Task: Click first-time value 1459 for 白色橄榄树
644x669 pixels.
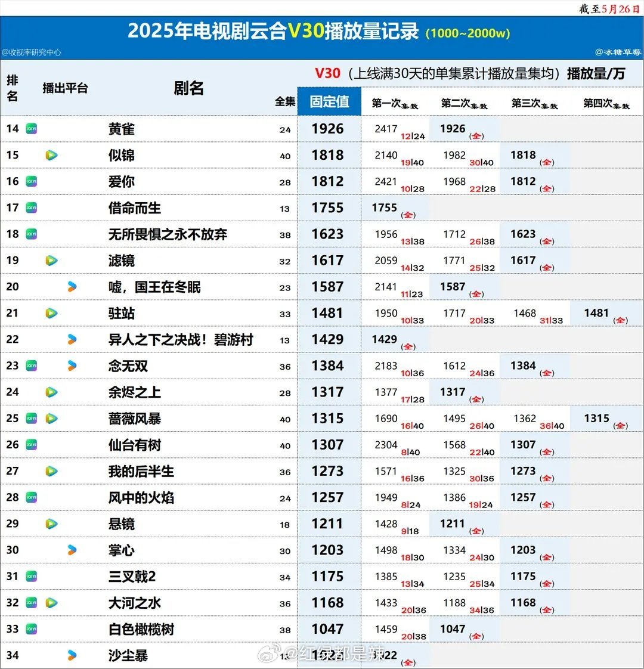Action: [x=386, y=629]
